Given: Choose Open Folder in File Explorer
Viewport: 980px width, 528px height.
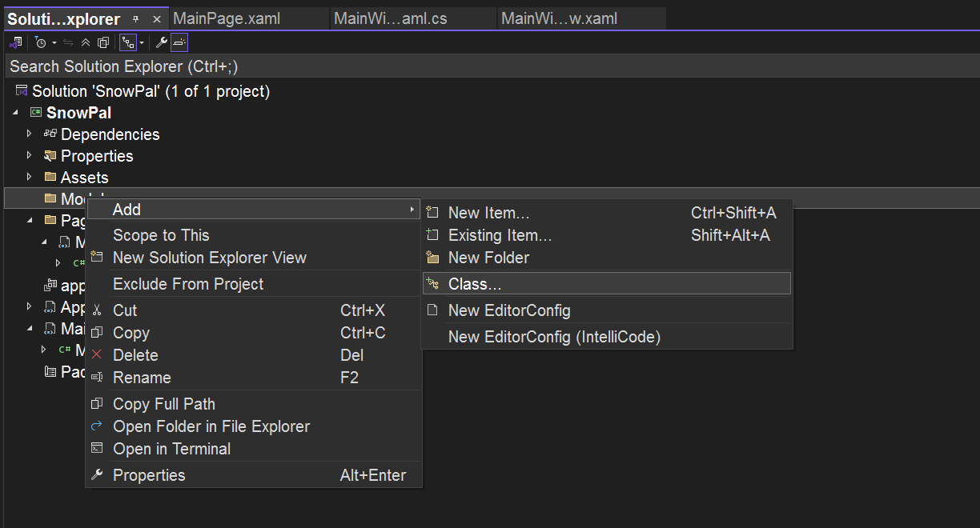Looking at the screenshot, I should (254, 426).
